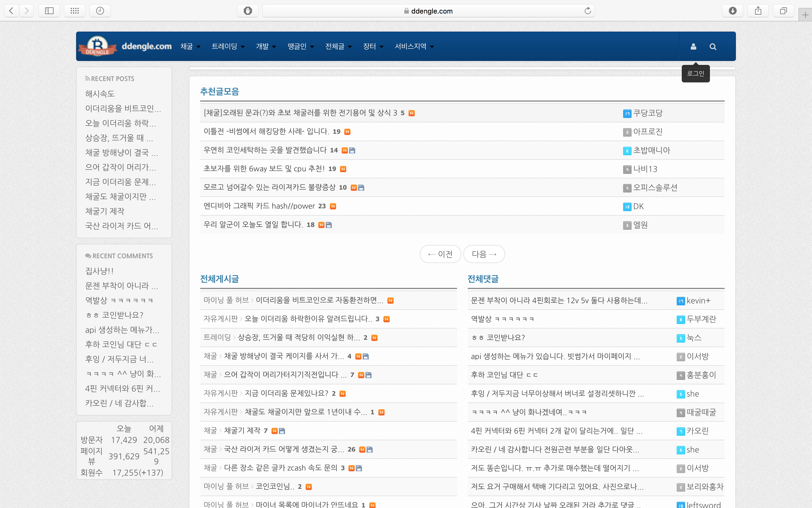Expand the 채굴 menu dropdown
The height and width of the screenshot is (508, 812).
point(190,46)
